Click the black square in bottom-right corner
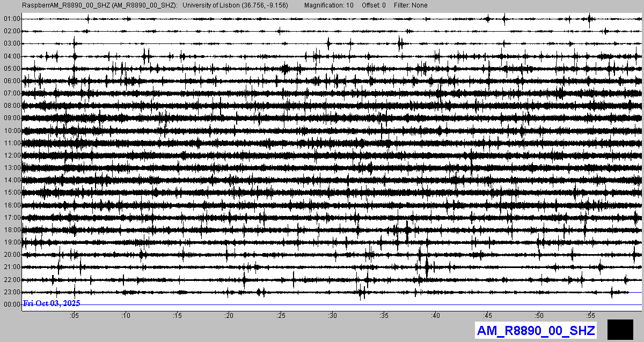Screen dimensions: 644x342 click(x=620, y=329)
